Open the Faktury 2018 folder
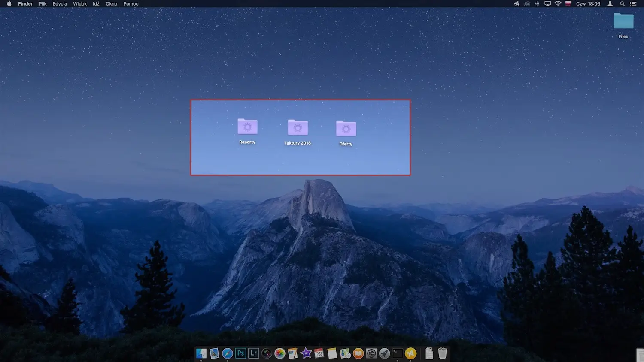The width and height of the screenshot is (644, 362). click(298, 129)
